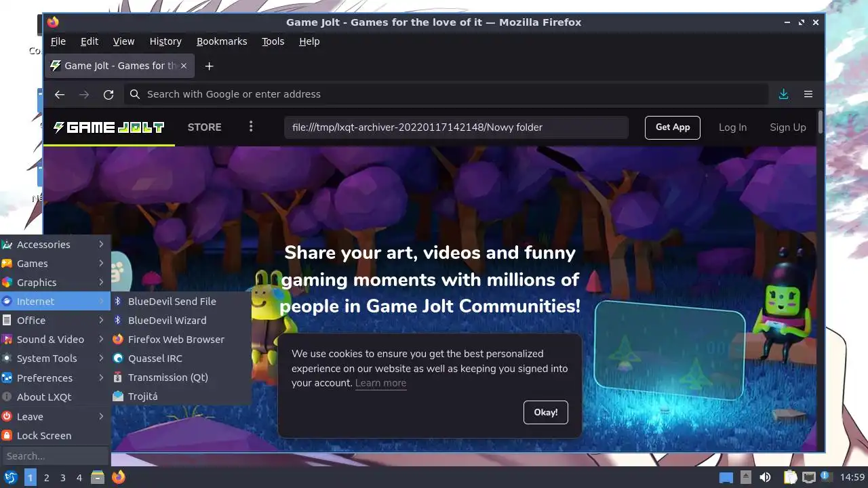Open the Edit menu in Firefox
This screenshot has width=868, height=488.
(90, 41)
